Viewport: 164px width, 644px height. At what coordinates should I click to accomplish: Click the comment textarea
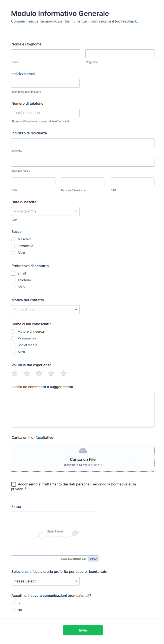83,410
